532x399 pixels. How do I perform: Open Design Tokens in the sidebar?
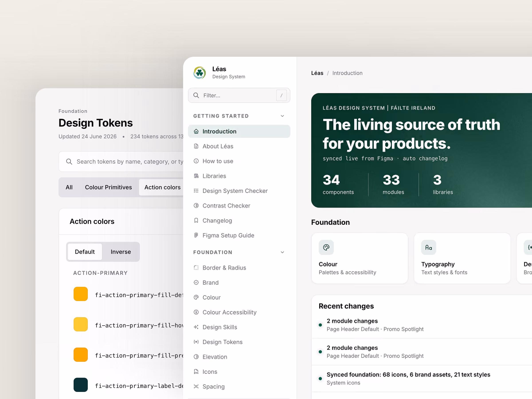tap(239, 342)
